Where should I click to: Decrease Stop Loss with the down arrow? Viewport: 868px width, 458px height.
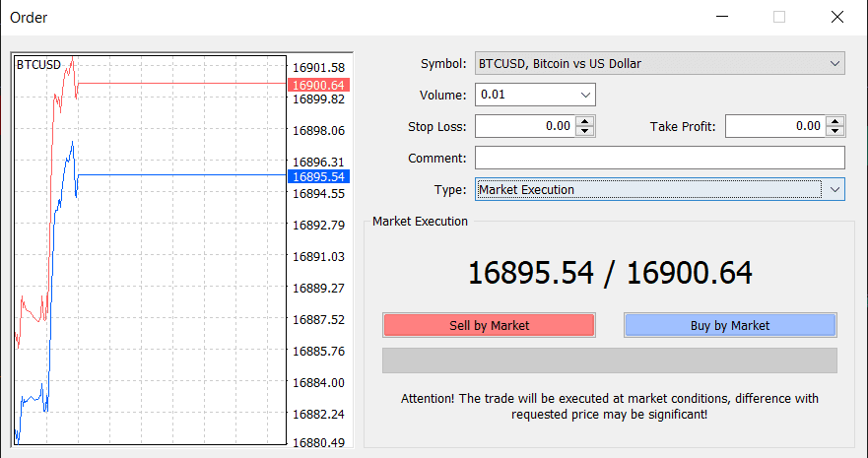[584, 132]
